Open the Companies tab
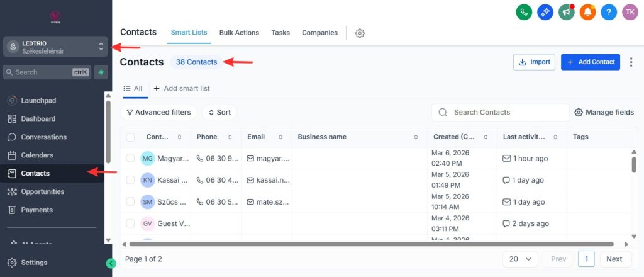This screenshot has height=277, width=644. (x=319, y=33)
